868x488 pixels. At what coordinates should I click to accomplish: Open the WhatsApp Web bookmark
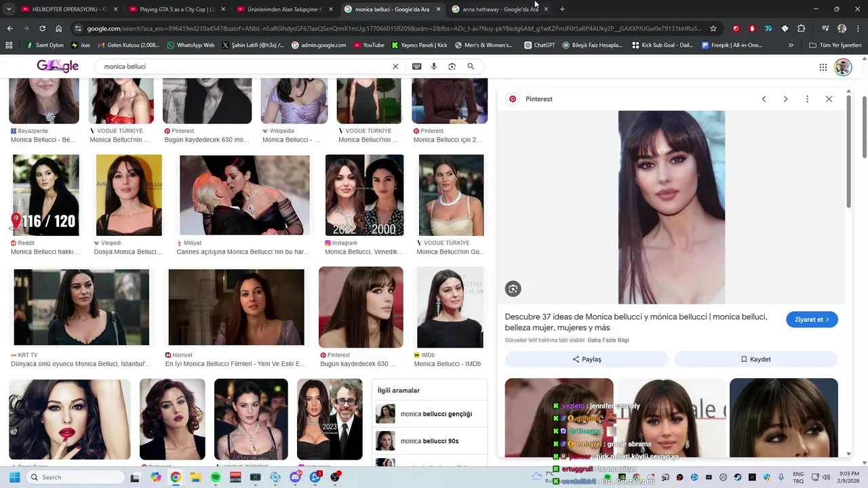click(x=190, y=45)
